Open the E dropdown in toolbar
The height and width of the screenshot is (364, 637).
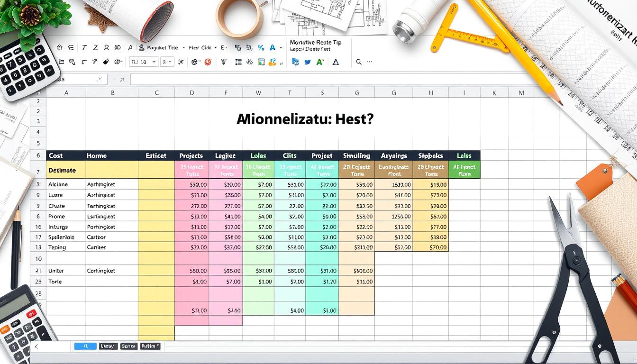[x=224, y=47]
